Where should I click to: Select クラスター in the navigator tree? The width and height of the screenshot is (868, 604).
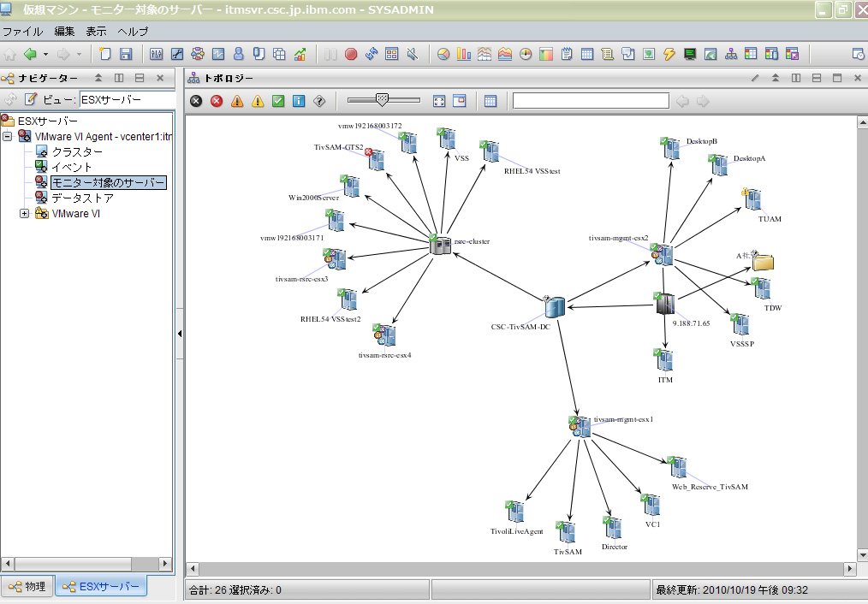77,151
